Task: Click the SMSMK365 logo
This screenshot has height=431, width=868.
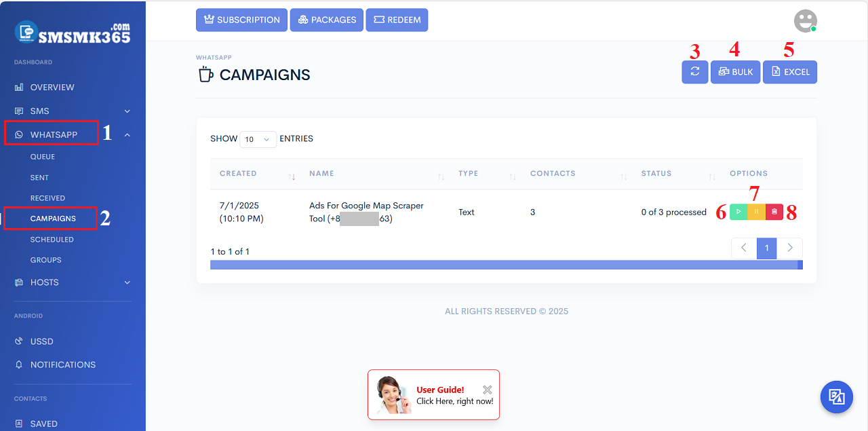Action: (73, 33)
